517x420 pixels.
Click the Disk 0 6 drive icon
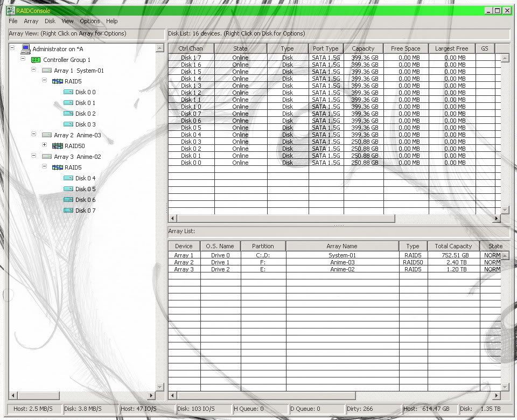68,200
